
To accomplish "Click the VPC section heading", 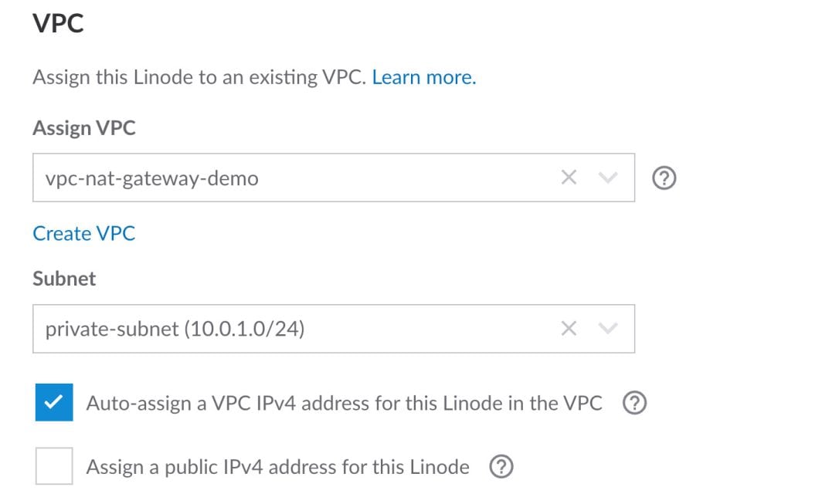I will coord(58,24).
